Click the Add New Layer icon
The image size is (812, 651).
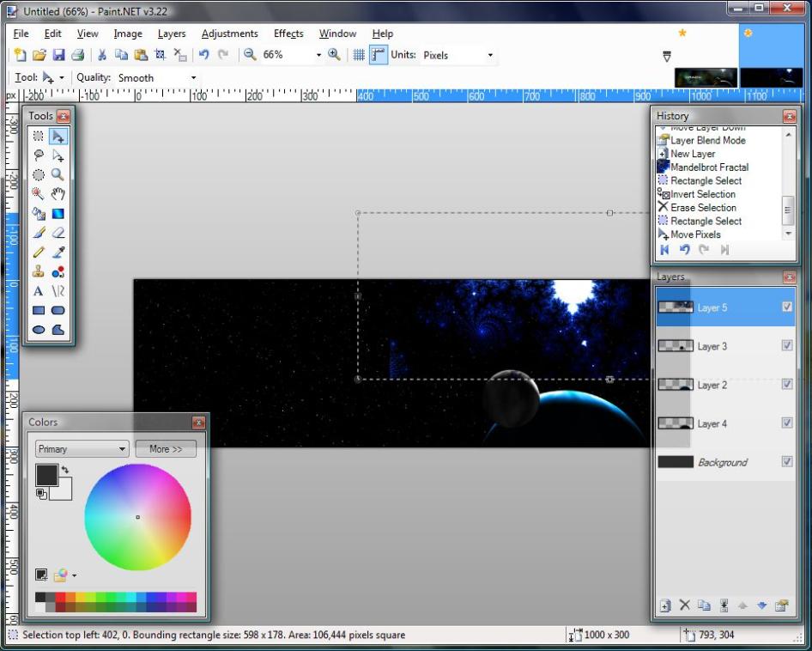coord(664,605)
